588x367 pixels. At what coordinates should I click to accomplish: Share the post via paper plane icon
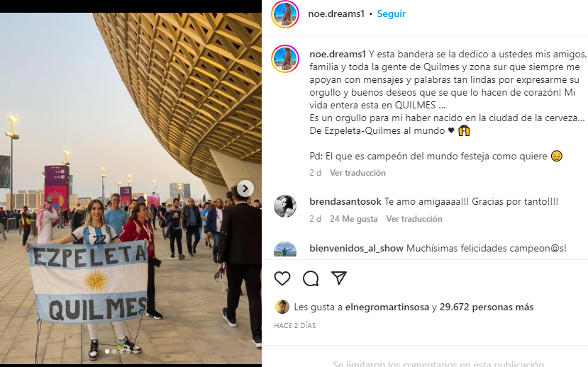[339, 278]
